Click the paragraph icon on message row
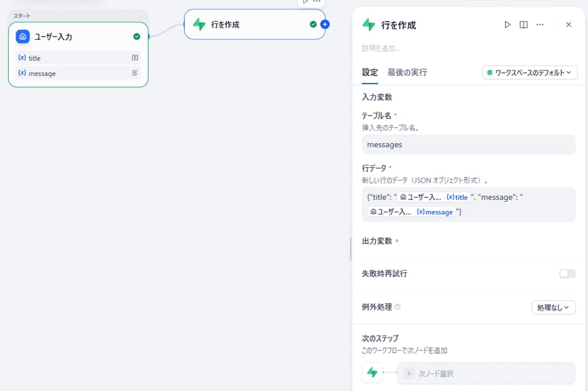 point(135,73)
